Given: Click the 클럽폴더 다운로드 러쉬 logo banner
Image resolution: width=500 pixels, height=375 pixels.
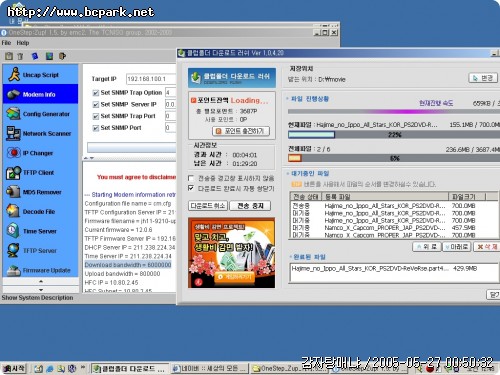Looking at the screenshot, I should pyautogui.click(x=232, y=78).
